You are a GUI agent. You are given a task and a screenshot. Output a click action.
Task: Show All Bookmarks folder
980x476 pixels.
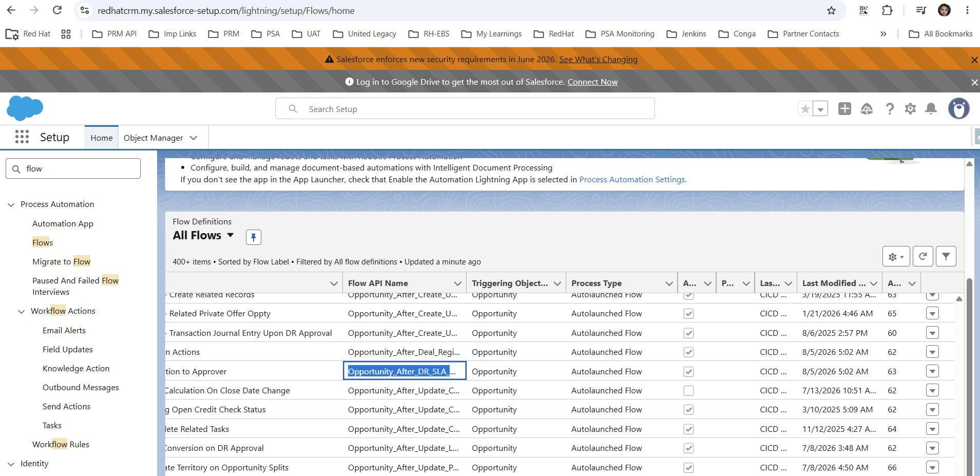[x=940, y=34]
